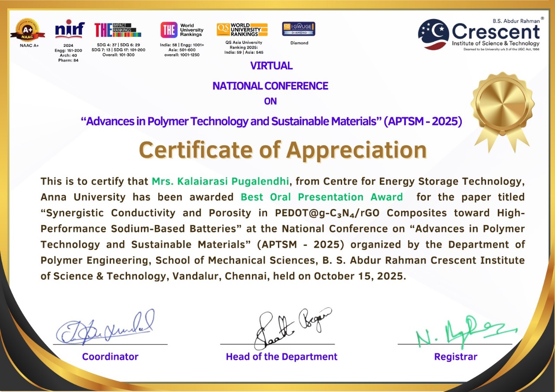Image resolution: width=555 pixels, height=392 pixels.
Task: Click the "Certificate of Appreciation" heading
Action: (283, 150)
